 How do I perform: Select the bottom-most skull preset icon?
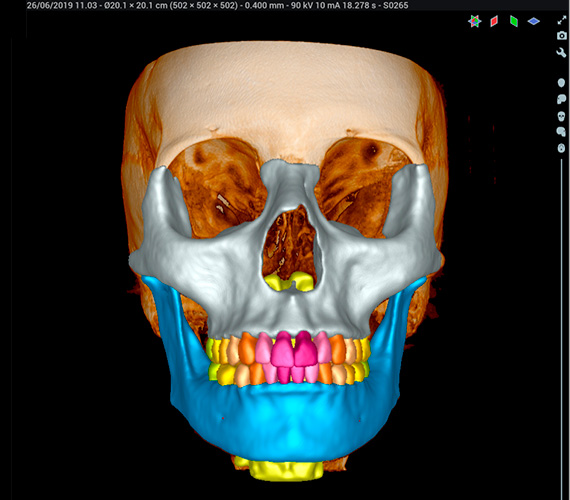pos(561,148)
